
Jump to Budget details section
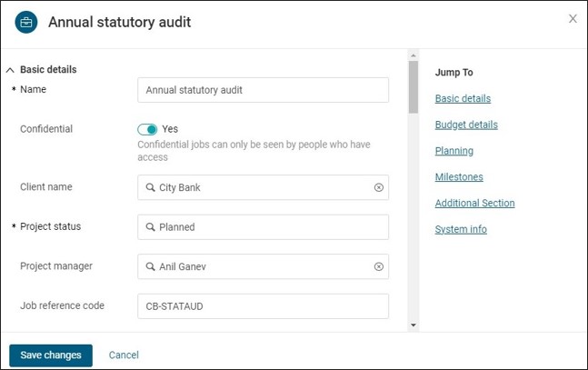466,125
